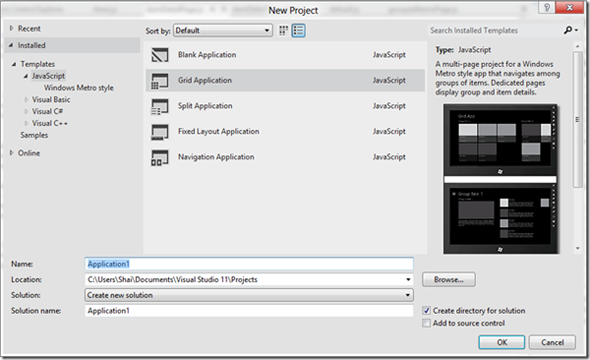Choose the Split Application template icon
590x360 pixels.
tap(160, 106)
